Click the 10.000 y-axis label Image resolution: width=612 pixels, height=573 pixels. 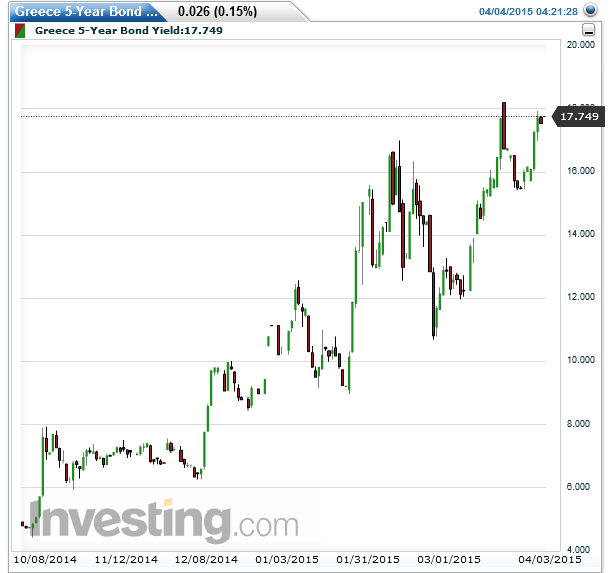(x=581, y=359)
